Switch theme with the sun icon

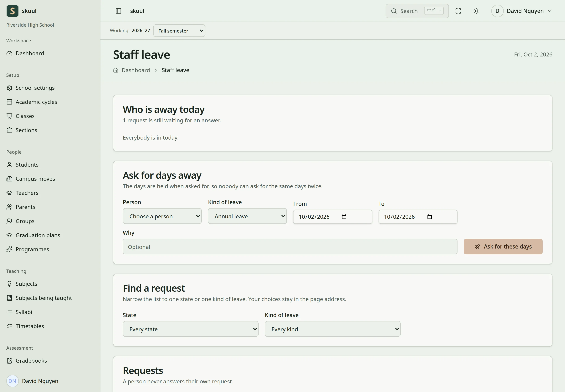coord(476,11)
